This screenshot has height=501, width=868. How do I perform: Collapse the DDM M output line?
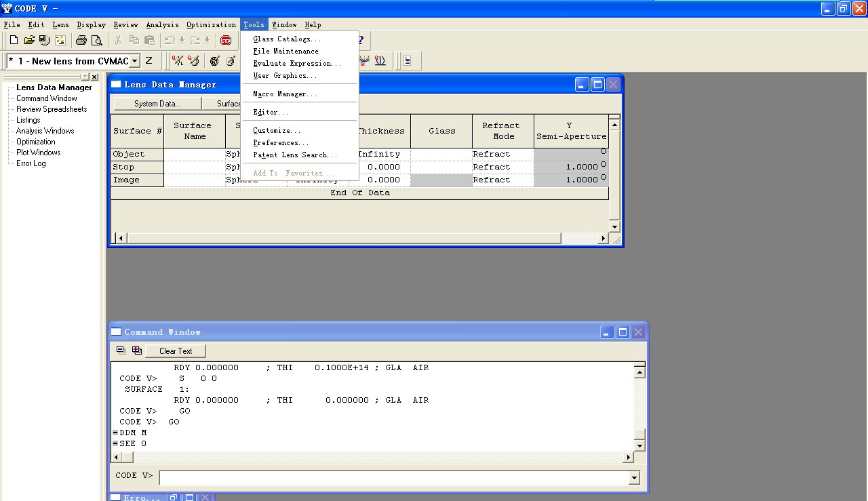tap(115, 433)
